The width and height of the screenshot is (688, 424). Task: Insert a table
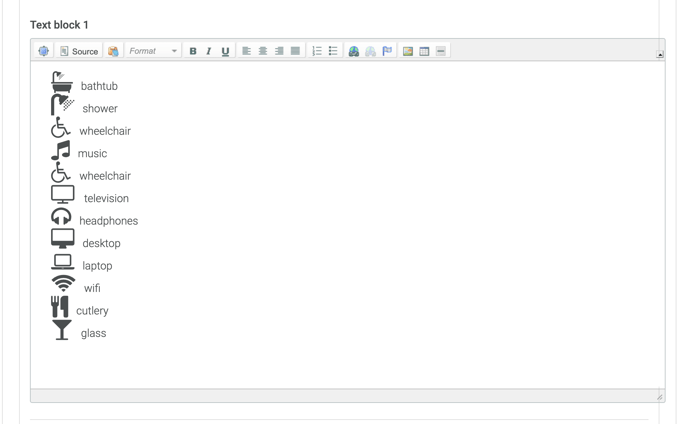pos(424,51)
